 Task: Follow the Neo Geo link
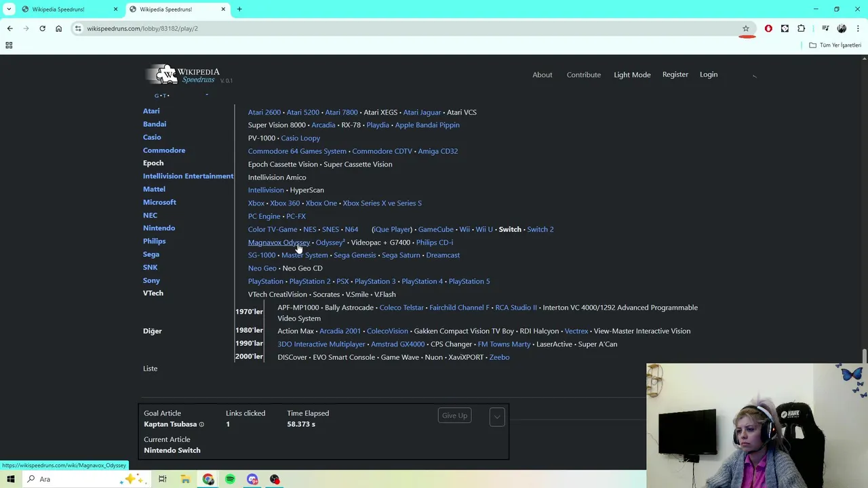point(262,268)
